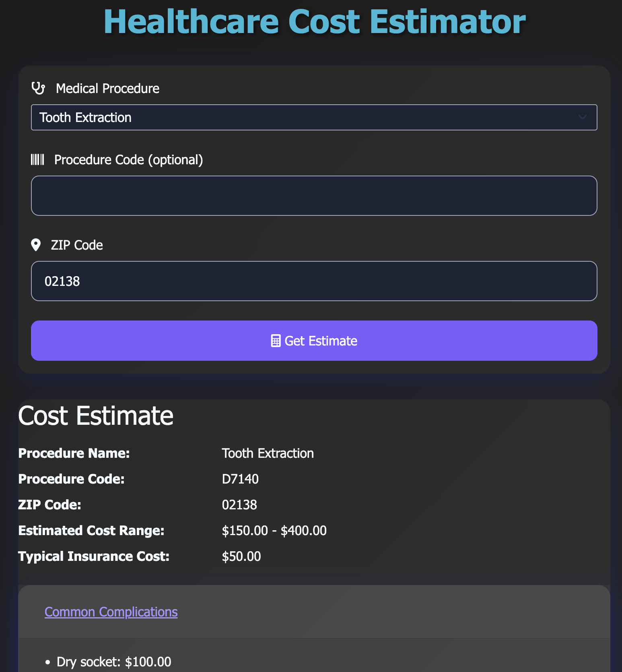Click the calculator icon in Get Estimate
The image size is (622, 672).
point(276,341)
